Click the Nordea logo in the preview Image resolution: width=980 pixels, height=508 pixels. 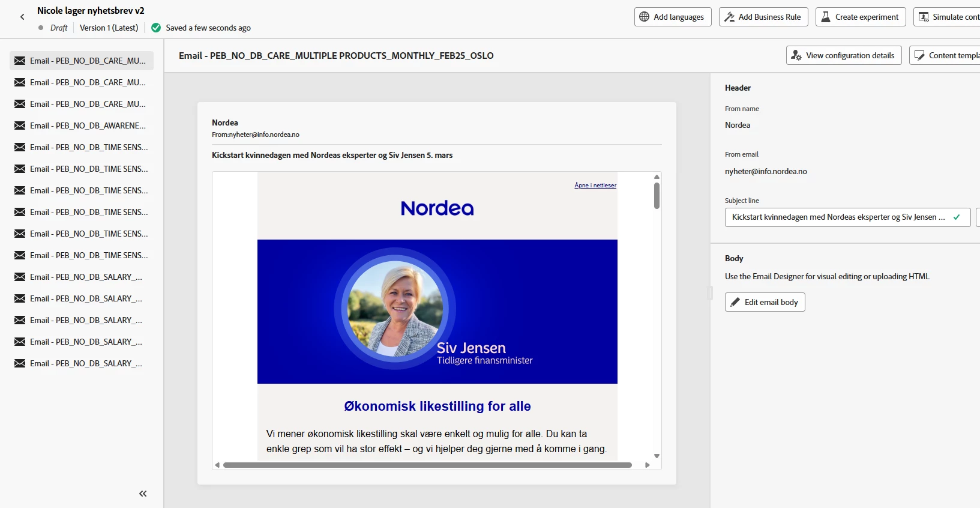437,208
